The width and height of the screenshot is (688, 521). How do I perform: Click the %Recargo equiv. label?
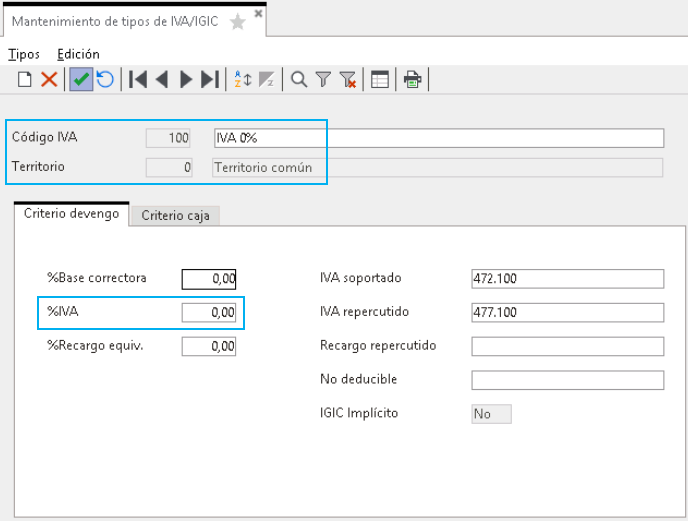coord(95,345)
